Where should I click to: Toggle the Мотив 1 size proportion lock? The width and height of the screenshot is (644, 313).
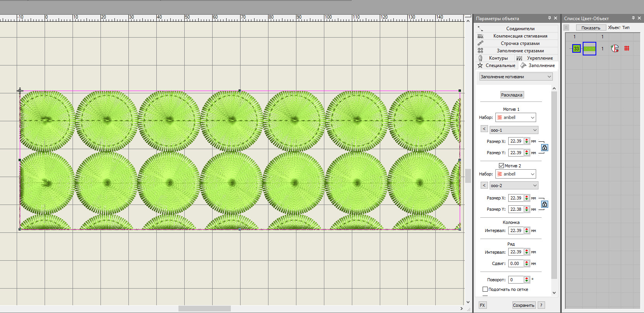pyautogui.click(x=545, y=148)
